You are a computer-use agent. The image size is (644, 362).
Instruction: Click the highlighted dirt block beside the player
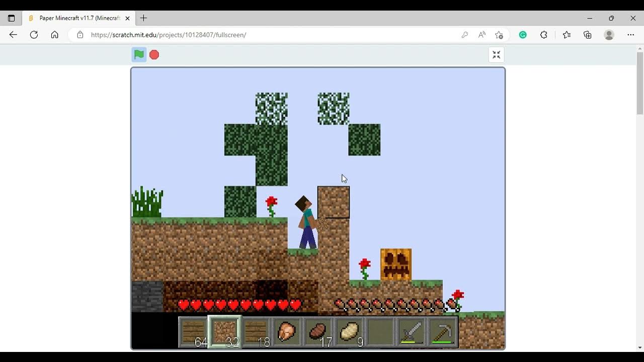pos(334,202)
